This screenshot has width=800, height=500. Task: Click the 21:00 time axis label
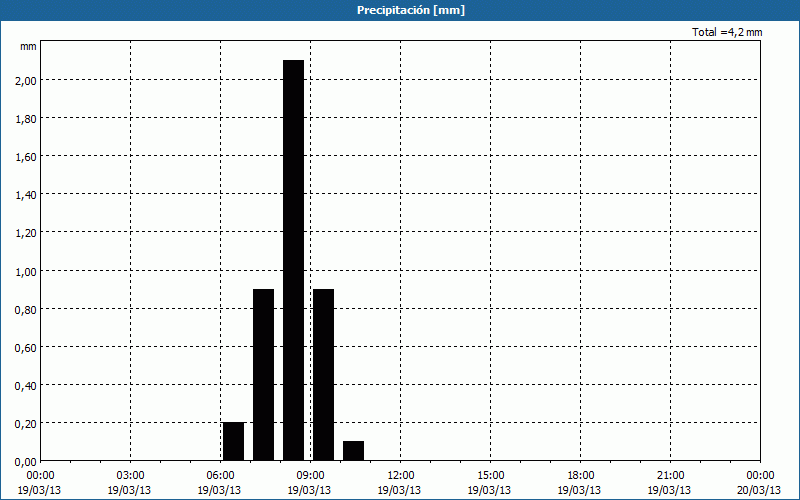(x=670, y=476)
